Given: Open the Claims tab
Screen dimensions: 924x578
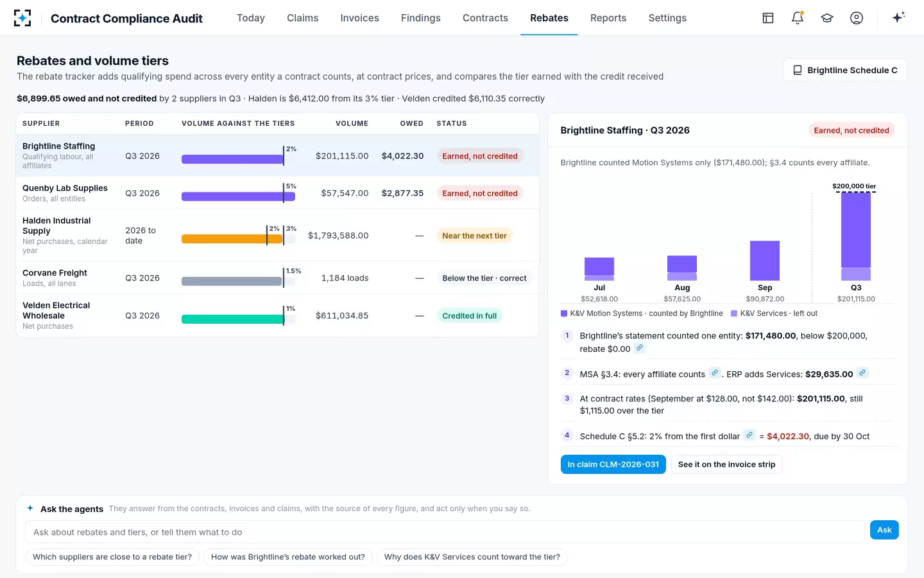Looking at the screenshot, I should click(x=303, y=18).
